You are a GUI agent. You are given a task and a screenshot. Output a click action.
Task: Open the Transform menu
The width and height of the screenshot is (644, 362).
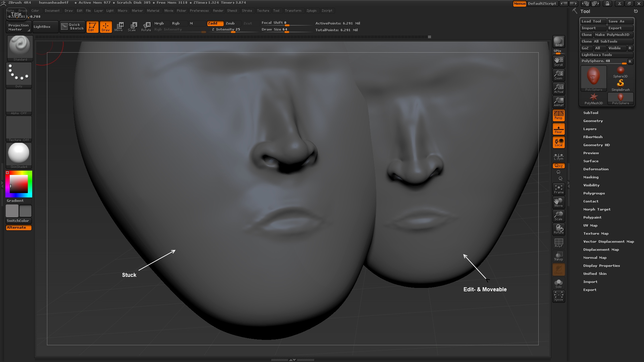pyautogui.click(x=292, y=10)
